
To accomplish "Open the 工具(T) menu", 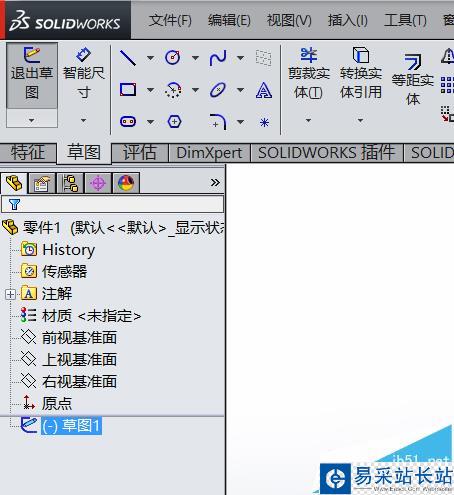I will (x=405, y=21).
